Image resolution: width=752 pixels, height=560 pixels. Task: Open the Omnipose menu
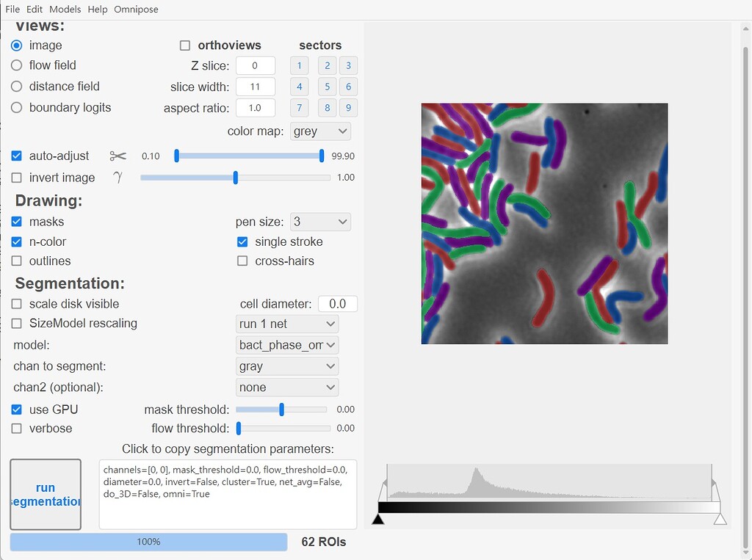coord(136,9)
